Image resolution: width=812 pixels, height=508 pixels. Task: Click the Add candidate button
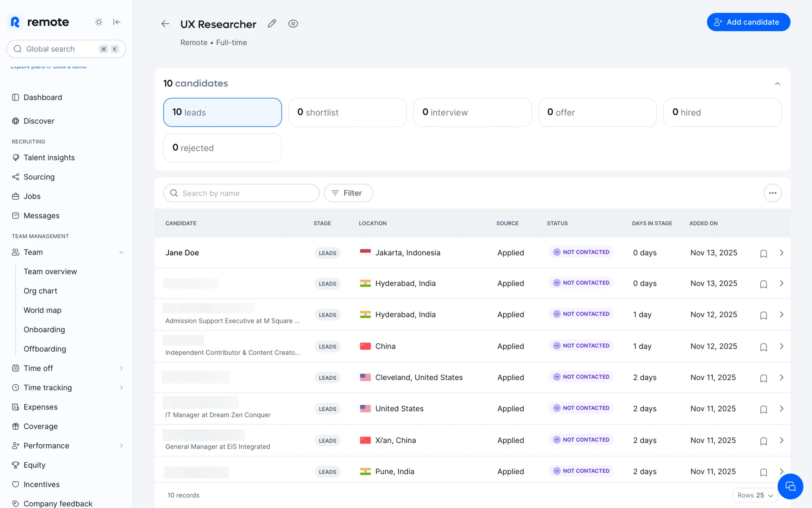point(748,22)
